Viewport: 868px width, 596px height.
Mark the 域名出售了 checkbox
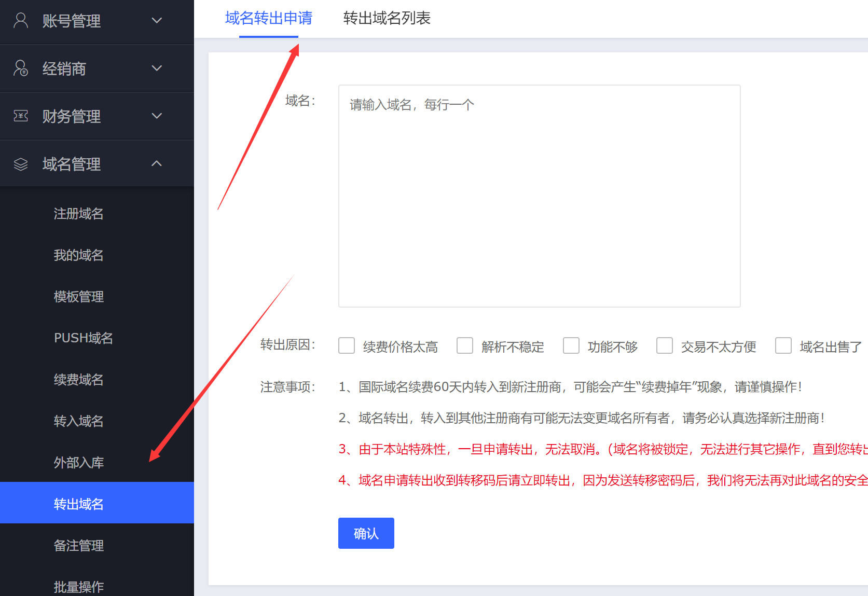[783, 346]
